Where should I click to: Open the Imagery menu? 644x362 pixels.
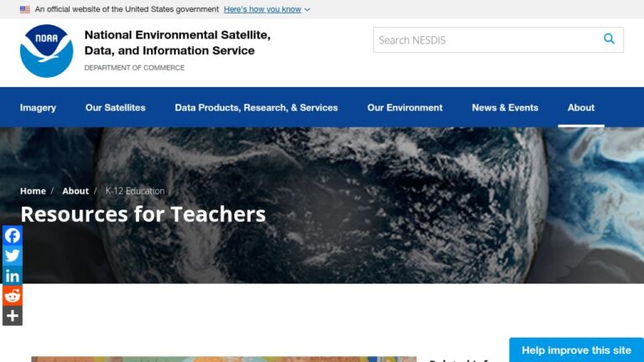pyautogui.click(x=38, y=107)
